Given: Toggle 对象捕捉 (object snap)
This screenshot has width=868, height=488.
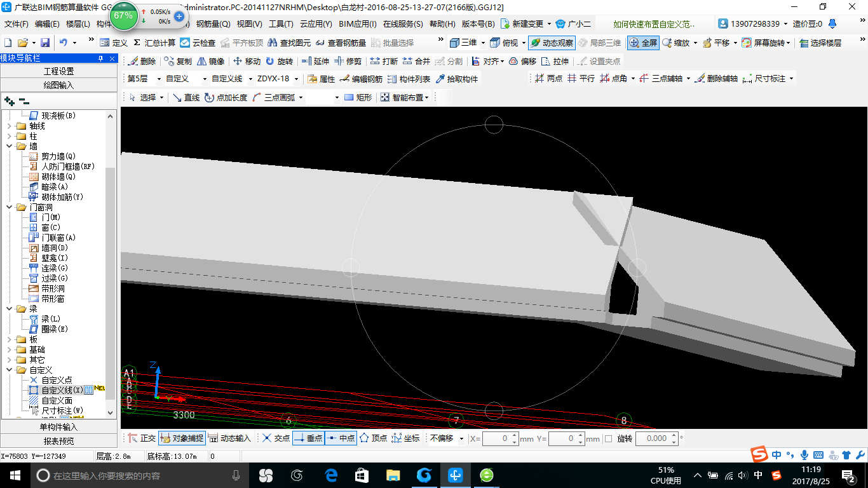Looking at the screenshot, I should pyautogui.click(x=182, y=438).
